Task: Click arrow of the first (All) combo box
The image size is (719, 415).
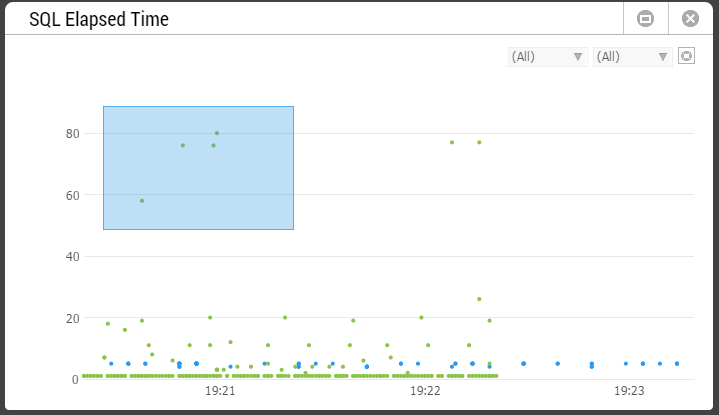Action: click(x=578, y=57)
